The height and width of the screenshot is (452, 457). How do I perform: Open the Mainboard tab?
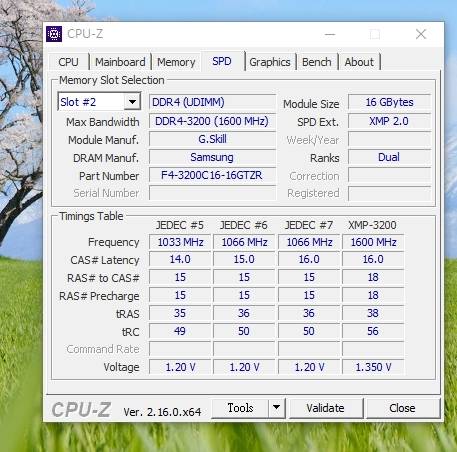[120, 62]
